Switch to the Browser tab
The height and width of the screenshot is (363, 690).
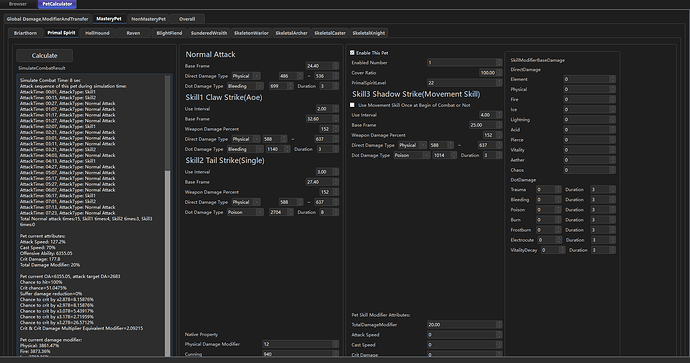[18, 4]
